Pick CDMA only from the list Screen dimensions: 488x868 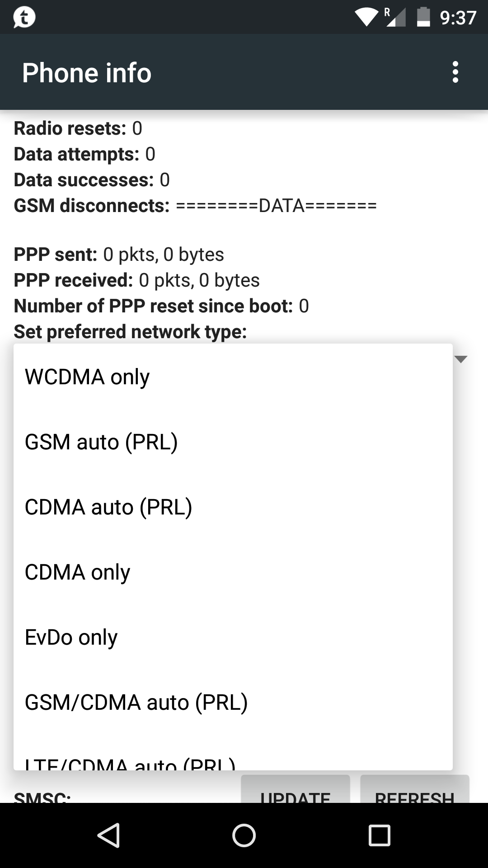pos(233,572)
